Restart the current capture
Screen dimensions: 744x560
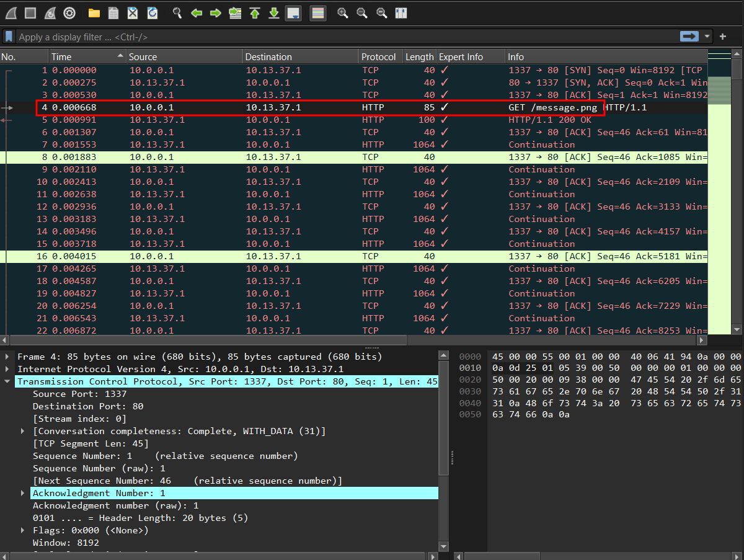[x=50, y=12]
